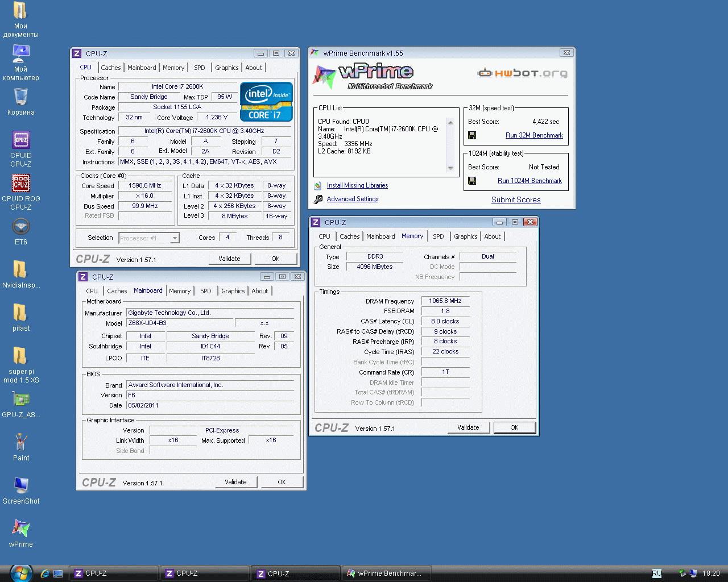Launch CPUID CPU-Z desktop shortcut

(20, 149)
